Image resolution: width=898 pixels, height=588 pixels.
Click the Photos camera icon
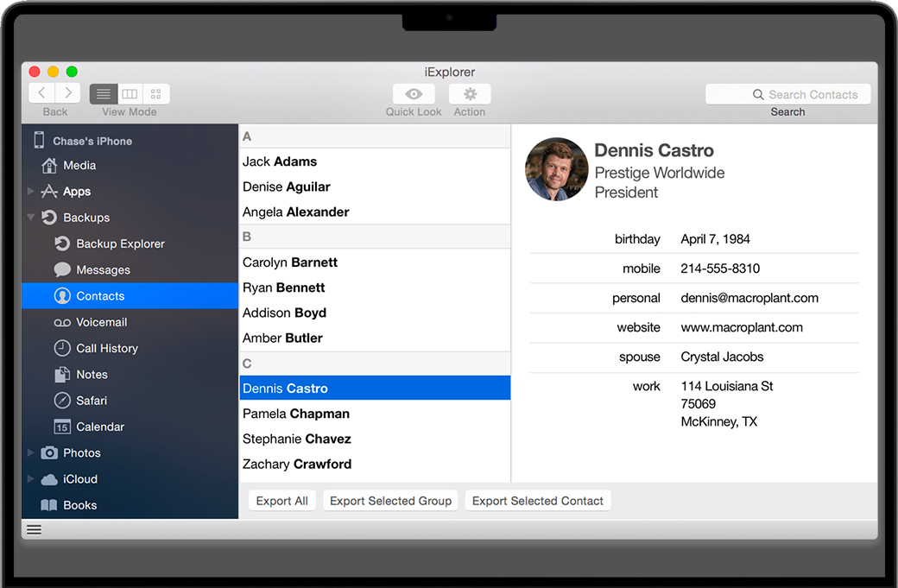pyautogui.click(x=49, y=453)
